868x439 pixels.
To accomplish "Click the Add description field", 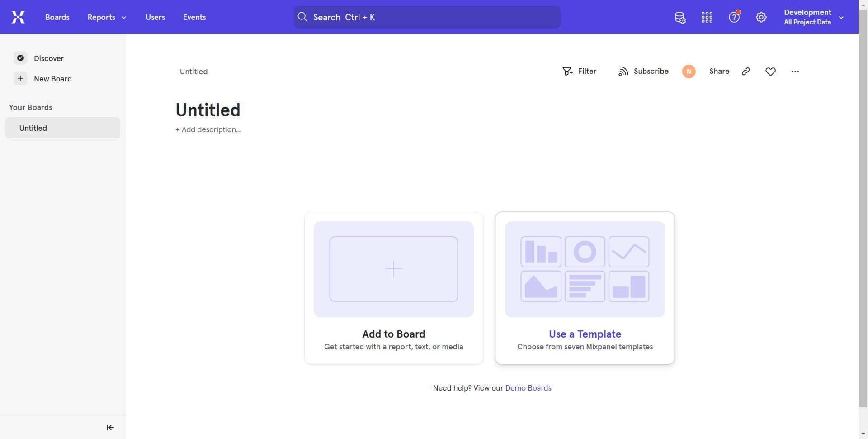I will [209, 130].
